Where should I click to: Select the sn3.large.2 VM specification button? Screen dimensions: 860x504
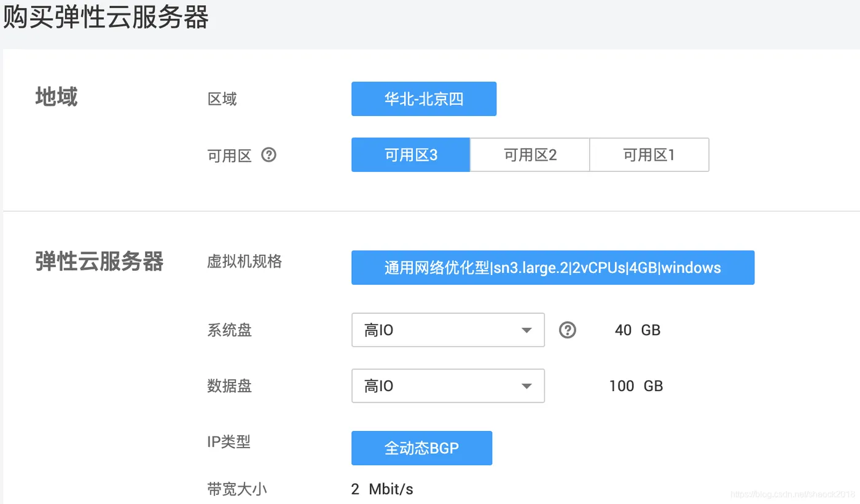coord(553,268)
